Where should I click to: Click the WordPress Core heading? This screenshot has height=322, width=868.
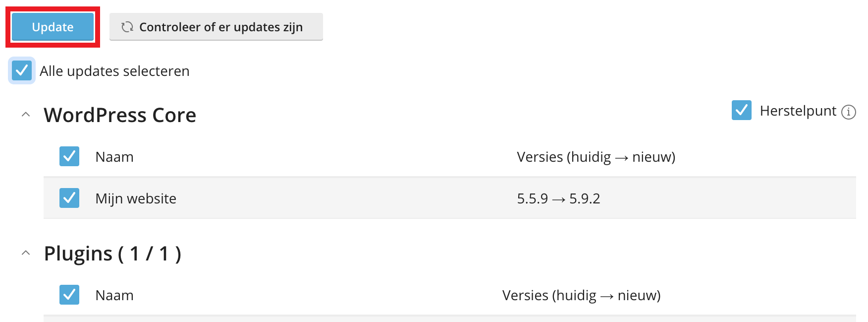tap(120, 115)
